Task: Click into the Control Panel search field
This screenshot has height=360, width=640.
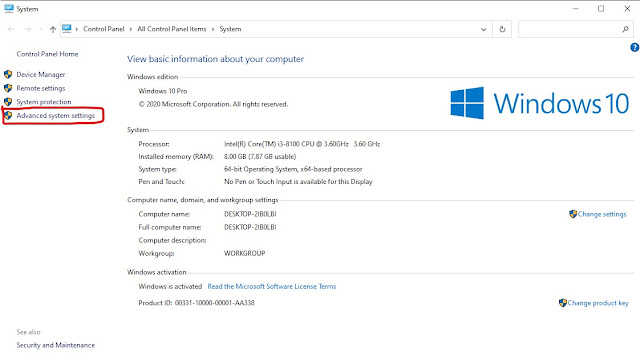Action: (x=569, y=29)
